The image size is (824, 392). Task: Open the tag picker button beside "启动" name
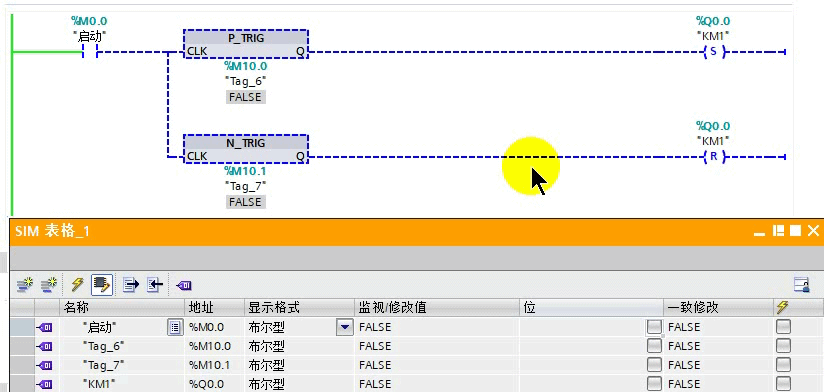click(175, 327)
